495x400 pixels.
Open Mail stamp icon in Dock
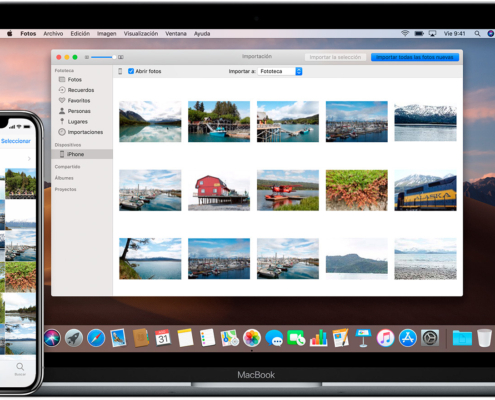click(118, 338)
